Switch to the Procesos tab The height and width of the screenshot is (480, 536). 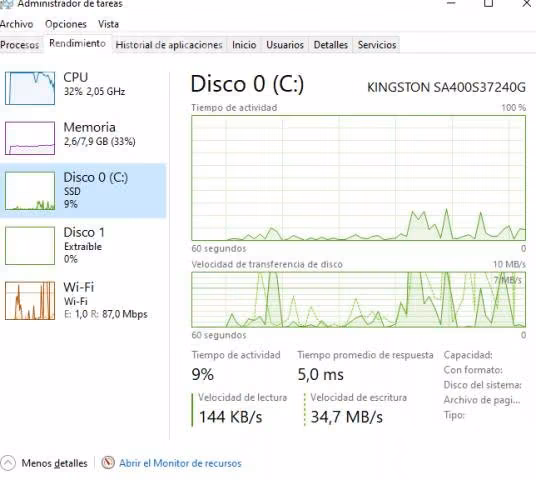20,45
